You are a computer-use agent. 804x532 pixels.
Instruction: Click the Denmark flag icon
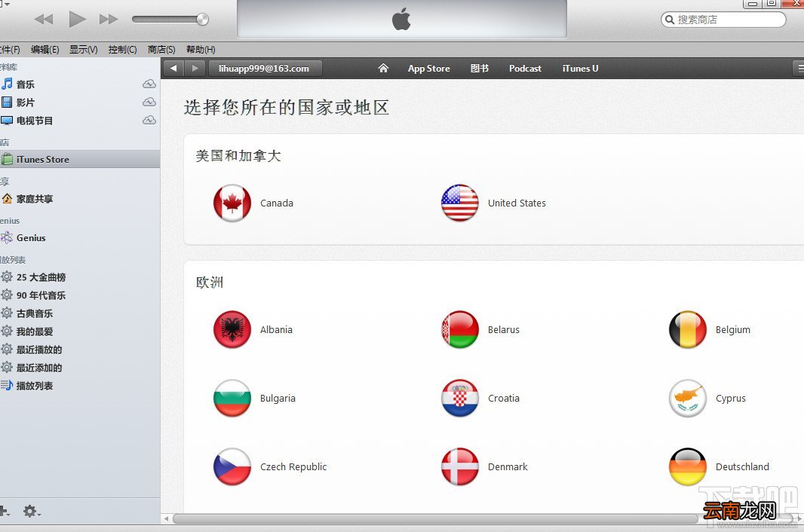pyautogui.click(x=460, y=466)
